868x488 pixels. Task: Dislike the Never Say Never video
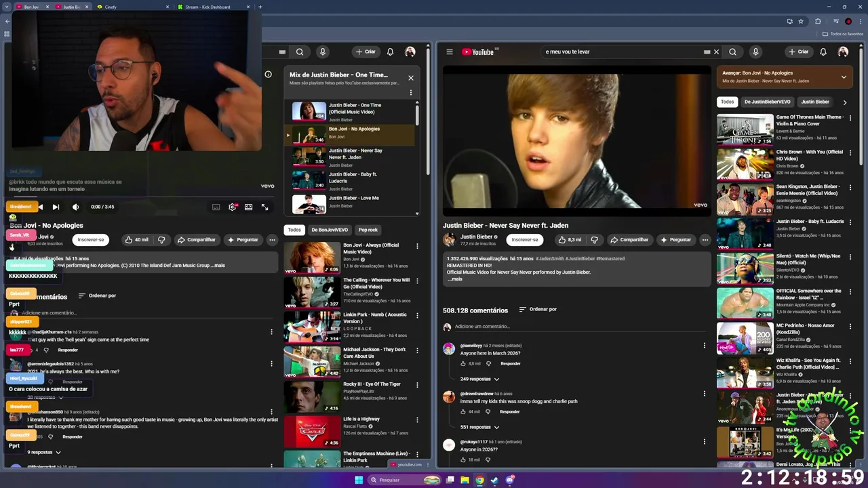(594, 240)
